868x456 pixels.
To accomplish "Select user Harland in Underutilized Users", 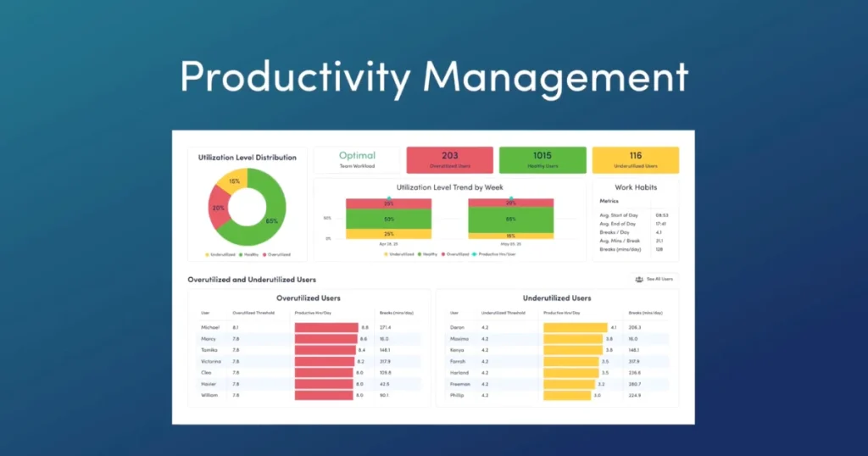I will (459, 373).
